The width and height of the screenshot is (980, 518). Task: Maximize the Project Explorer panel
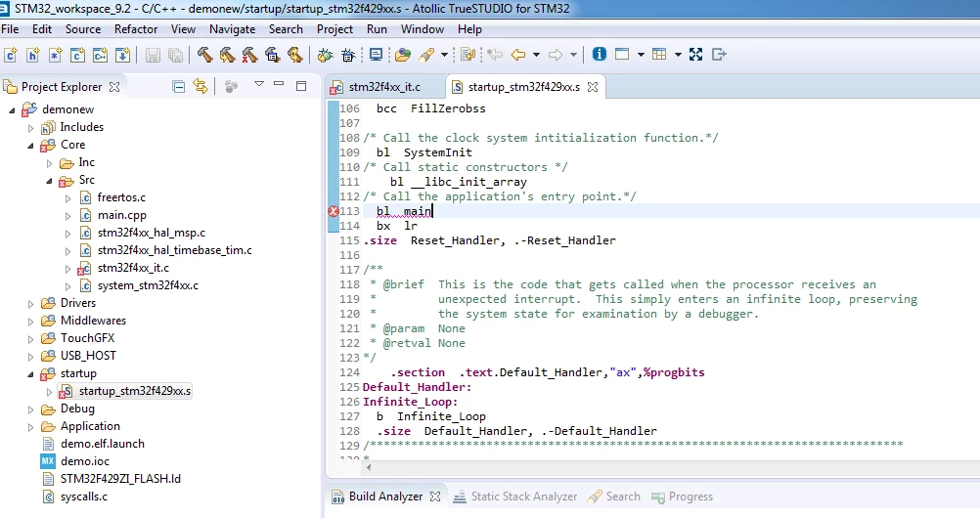coord(301,86)
